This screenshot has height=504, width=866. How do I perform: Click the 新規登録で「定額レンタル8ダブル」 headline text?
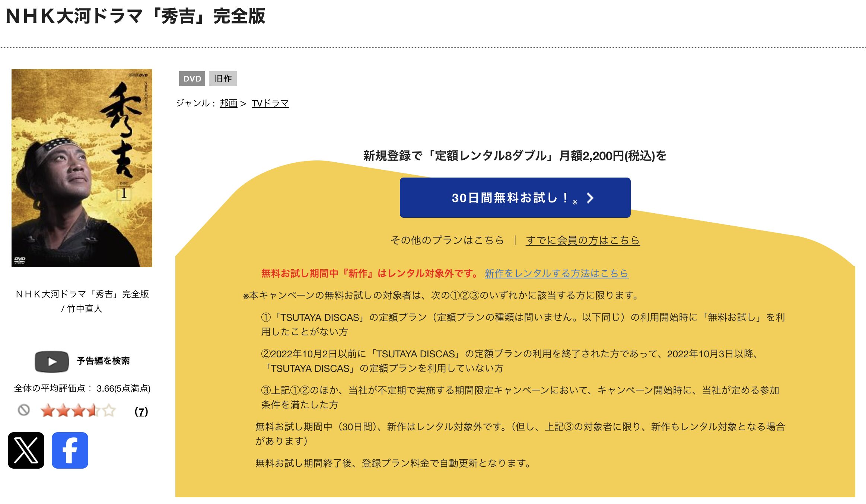coord(515,156)
